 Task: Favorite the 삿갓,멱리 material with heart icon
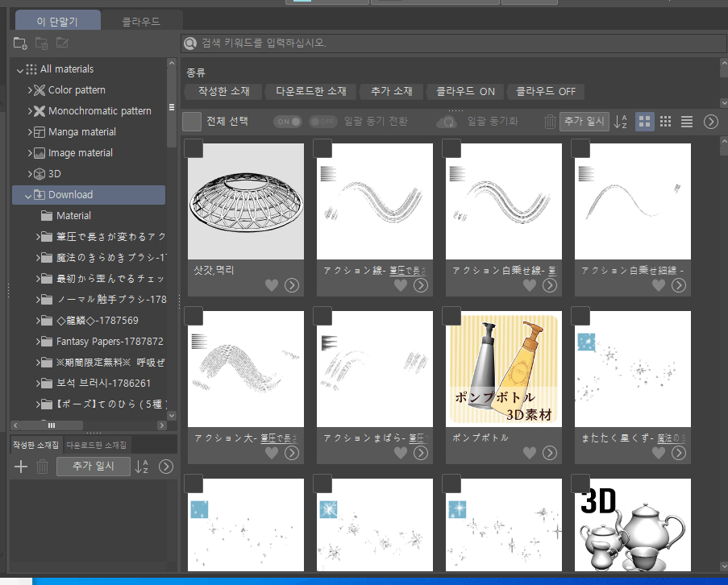[x=271, y=285]
